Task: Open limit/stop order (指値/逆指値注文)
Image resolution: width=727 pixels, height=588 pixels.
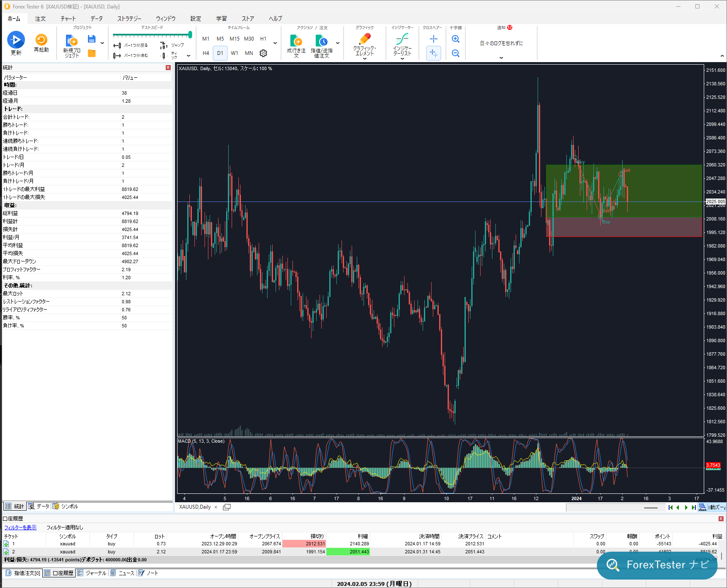Action: (x=322, y=46)
